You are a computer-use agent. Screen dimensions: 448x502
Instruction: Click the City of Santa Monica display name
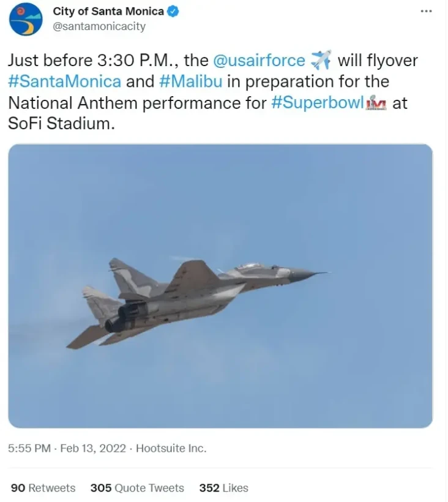[108, 11]
